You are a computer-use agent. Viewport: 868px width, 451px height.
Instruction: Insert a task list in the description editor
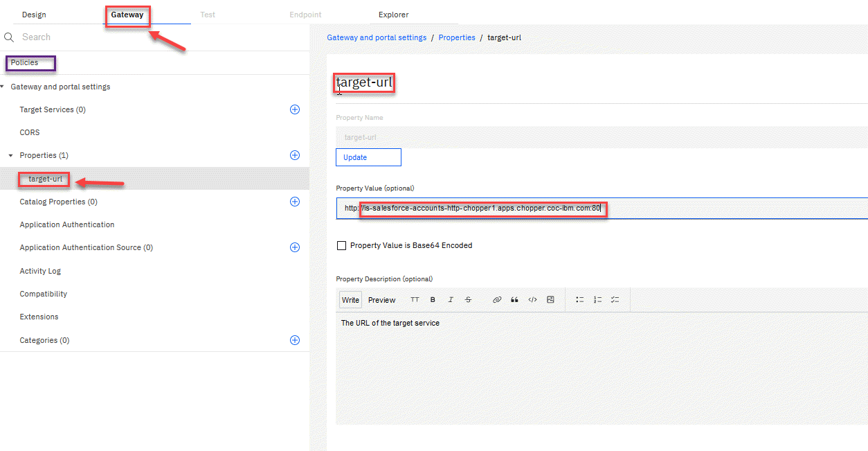pos(615,299)
